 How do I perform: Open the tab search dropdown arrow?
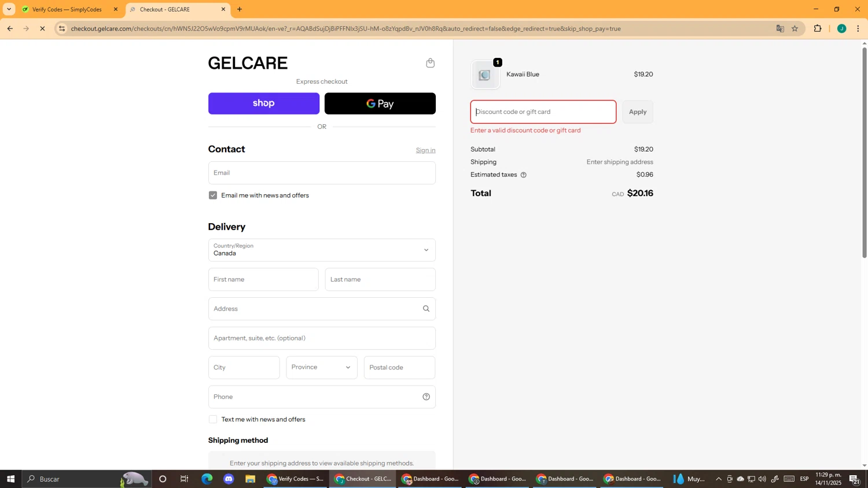click(9, 9)
